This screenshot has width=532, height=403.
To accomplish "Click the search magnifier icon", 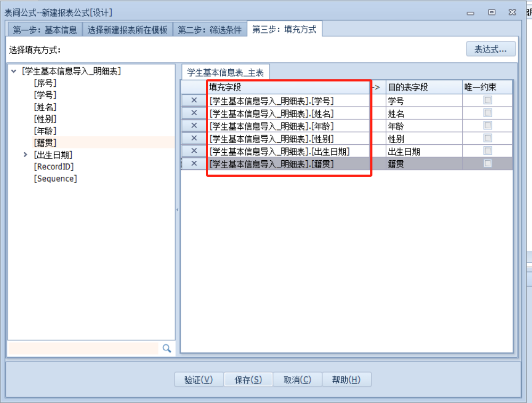I will click(x=167, y=348).
